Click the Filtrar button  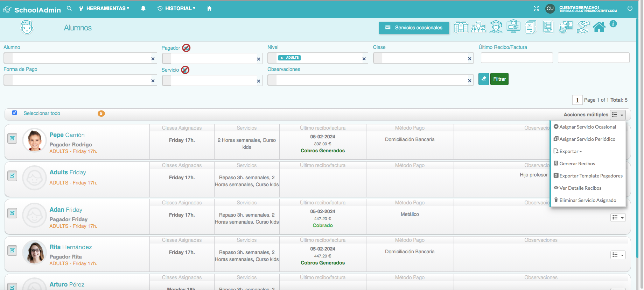click(x=499, y=79)
